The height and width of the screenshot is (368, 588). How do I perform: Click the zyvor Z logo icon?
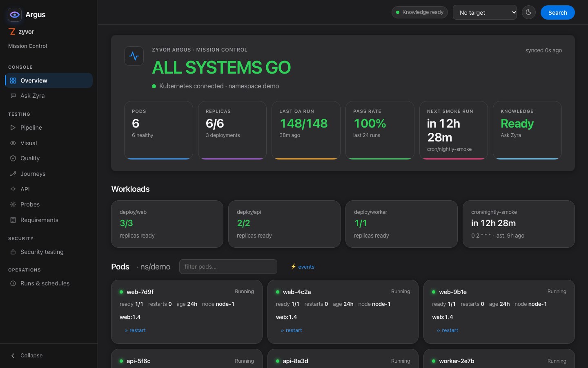pos(12,31)
